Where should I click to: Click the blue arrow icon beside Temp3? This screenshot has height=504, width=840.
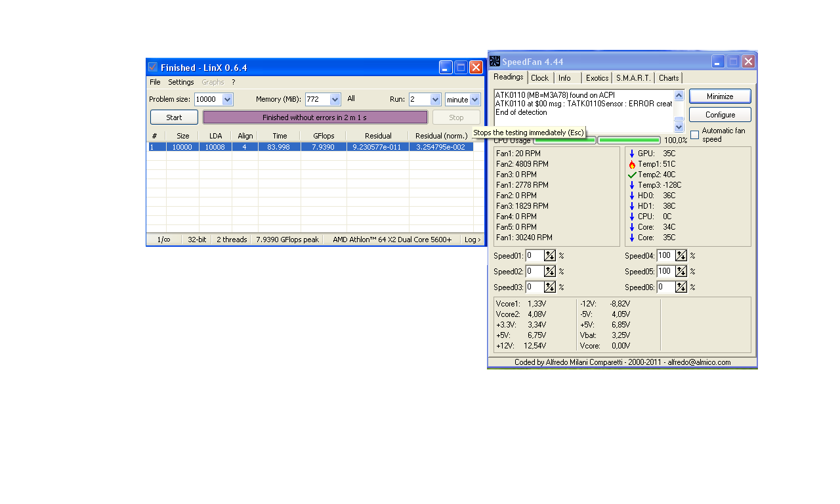pos(632,185)
